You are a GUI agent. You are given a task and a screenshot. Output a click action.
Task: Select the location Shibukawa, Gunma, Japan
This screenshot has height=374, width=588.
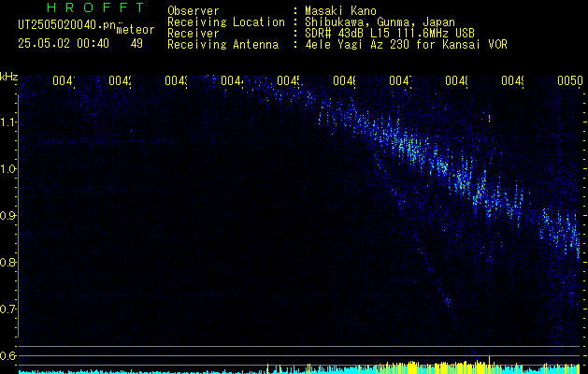380,22
